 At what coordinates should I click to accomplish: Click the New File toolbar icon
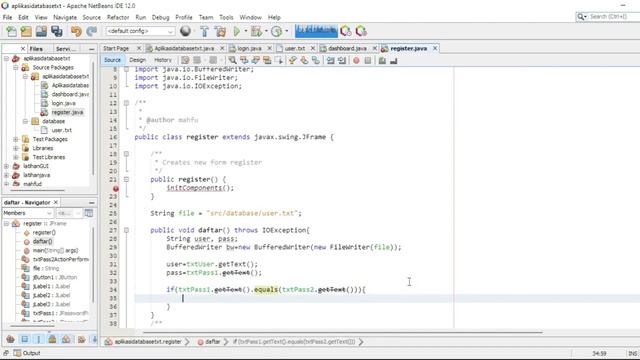pos(11,31)
